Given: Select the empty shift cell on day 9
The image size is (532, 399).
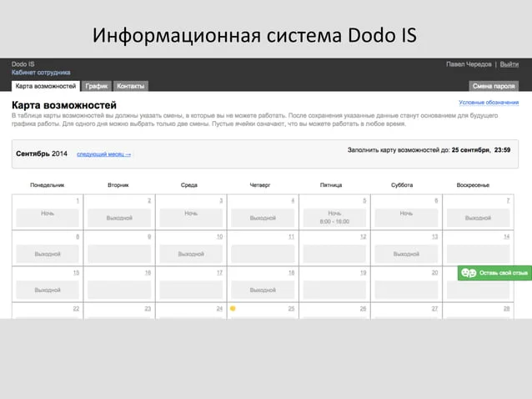Looking at the screenshot, I should [119, 254].
